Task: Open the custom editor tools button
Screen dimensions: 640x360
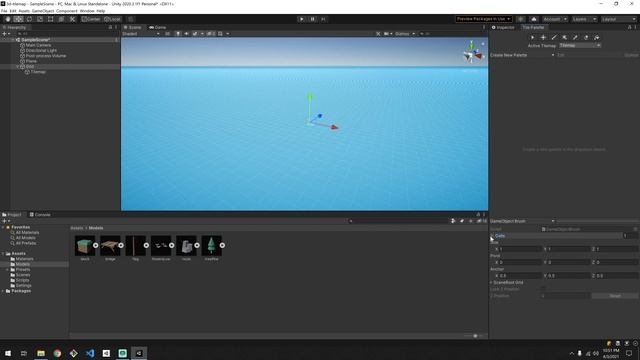Action: point(72,19)
